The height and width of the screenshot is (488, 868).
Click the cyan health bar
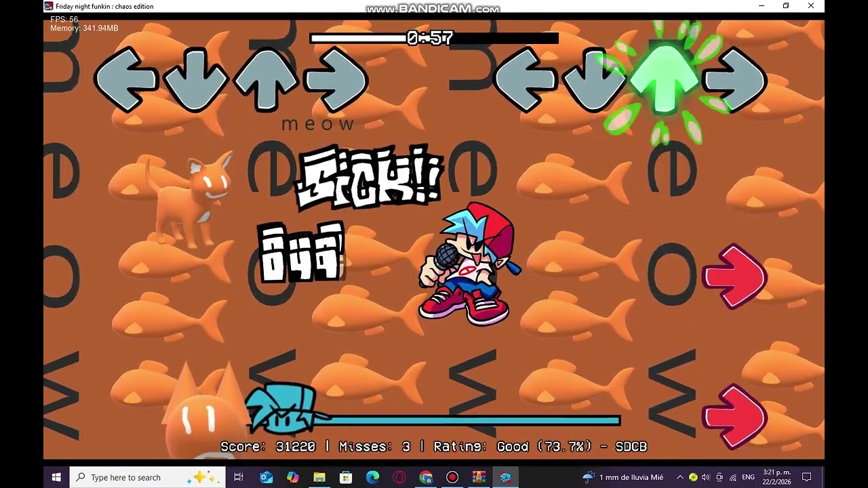tap(468, 420)
